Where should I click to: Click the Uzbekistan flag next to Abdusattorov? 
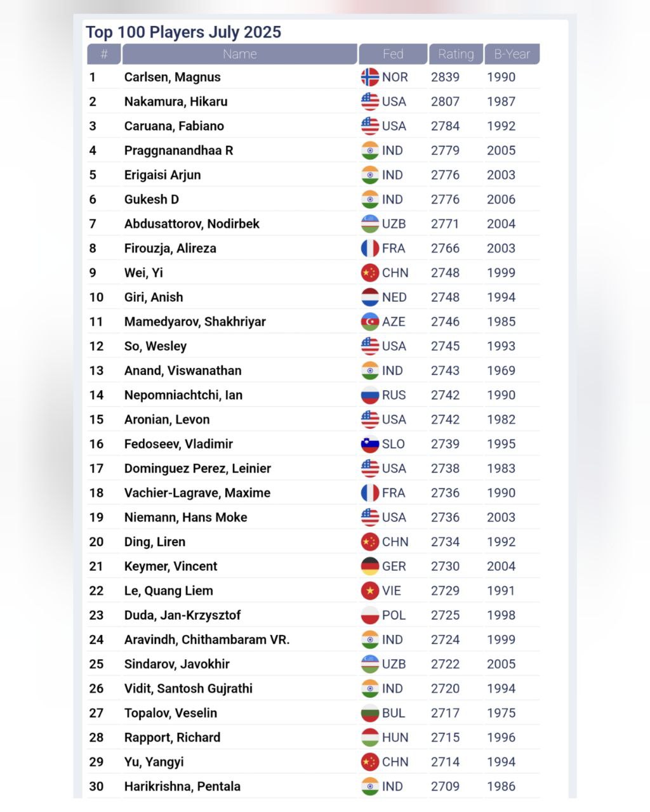tap(370, 224)
